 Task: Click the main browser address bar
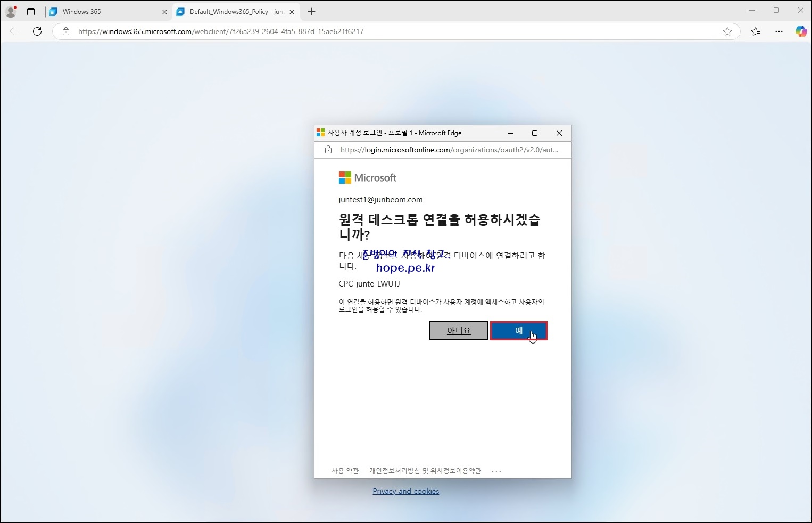[396, 31]
